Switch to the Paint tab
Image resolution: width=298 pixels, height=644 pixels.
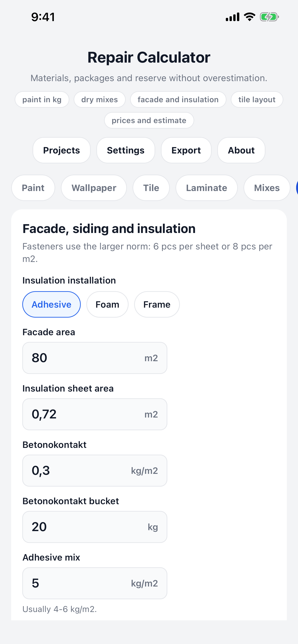tap(33, 188)
